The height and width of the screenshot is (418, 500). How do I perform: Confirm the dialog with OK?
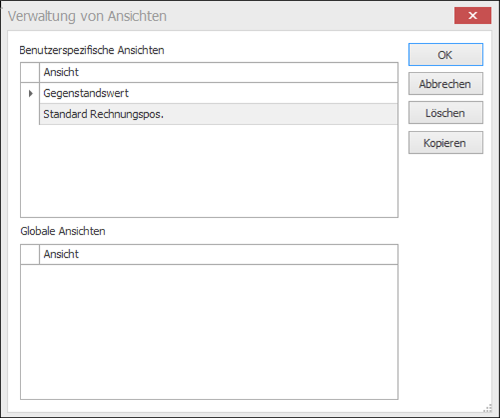point(445,55)
